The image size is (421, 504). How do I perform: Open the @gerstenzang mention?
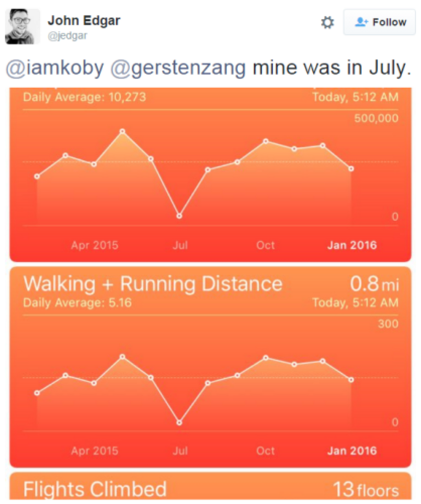tap(178, 68)
